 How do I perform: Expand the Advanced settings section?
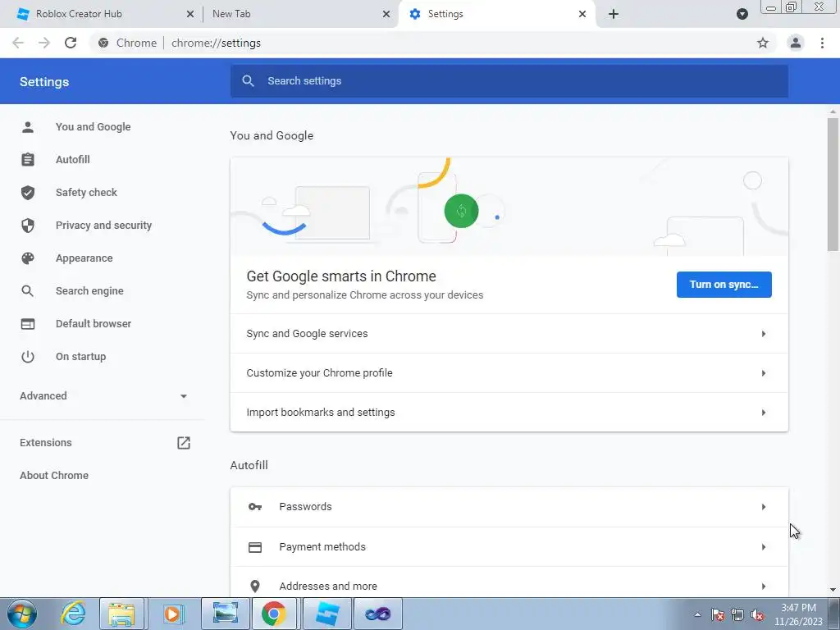point(103,396)
